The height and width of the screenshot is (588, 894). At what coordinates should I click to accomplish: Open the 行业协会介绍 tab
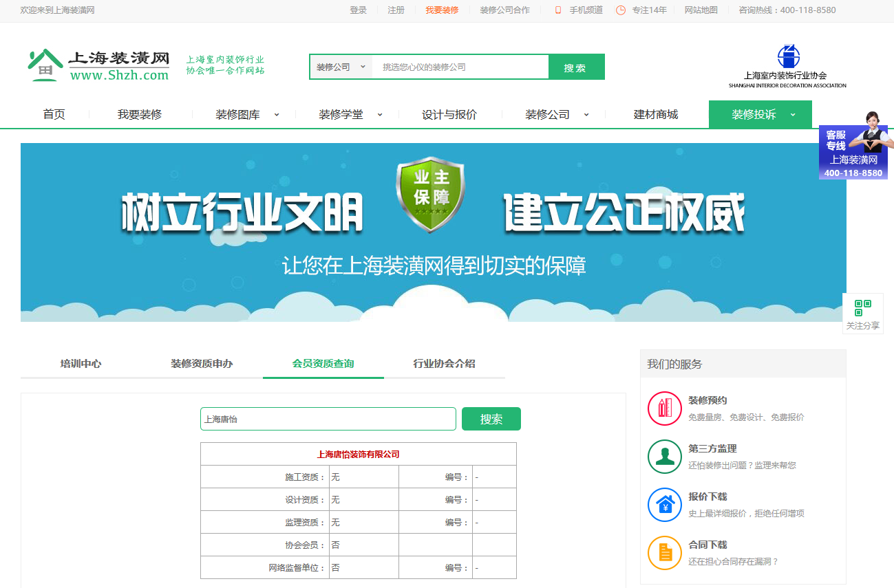444,364
